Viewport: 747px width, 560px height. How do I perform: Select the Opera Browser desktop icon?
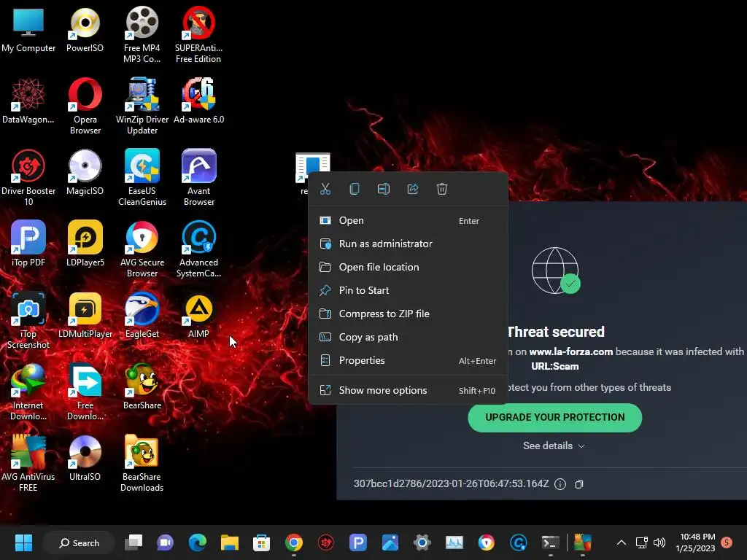[x=85, y=106]
